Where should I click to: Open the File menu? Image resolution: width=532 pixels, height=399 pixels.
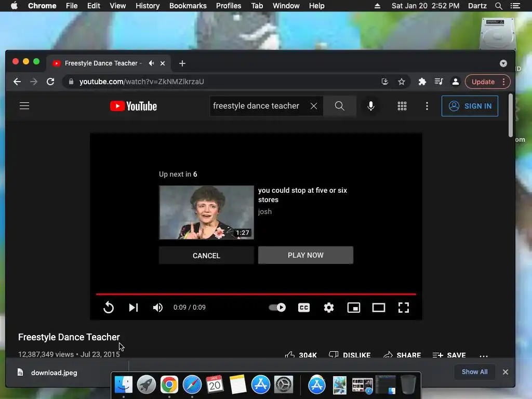coord(72,6)
